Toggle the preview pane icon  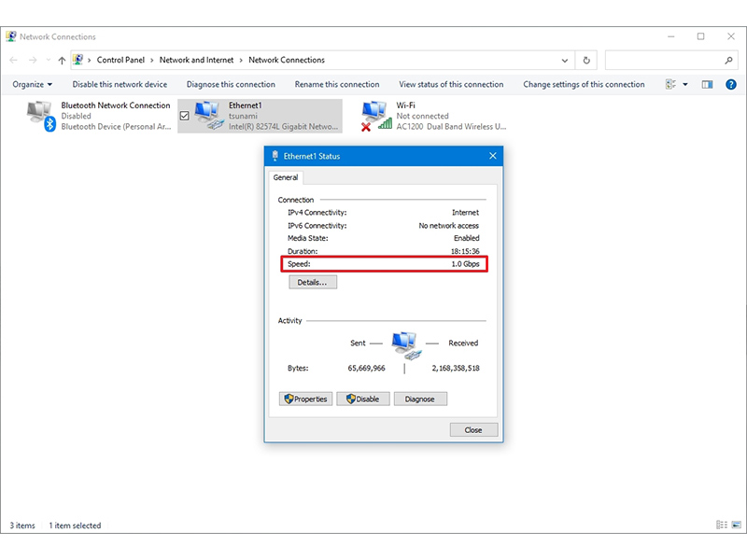(x=707, y=84)
